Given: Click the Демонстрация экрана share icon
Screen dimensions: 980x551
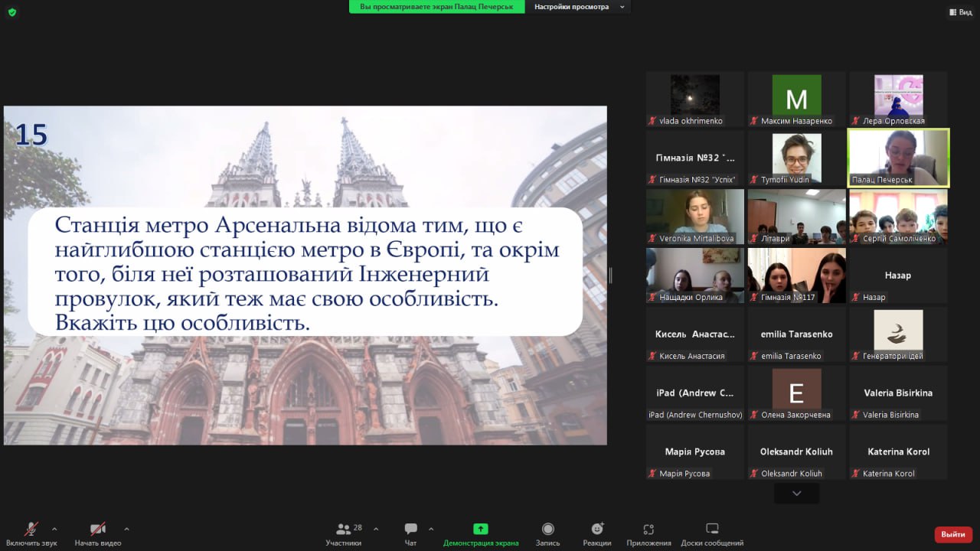Looking at the screenshot, I should 480,529.
